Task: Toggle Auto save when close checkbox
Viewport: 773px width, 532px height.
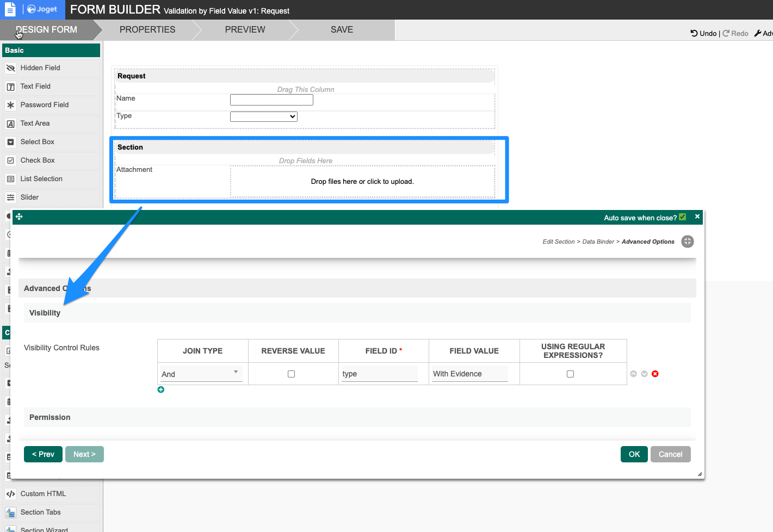Action: (x=683, y=217)
